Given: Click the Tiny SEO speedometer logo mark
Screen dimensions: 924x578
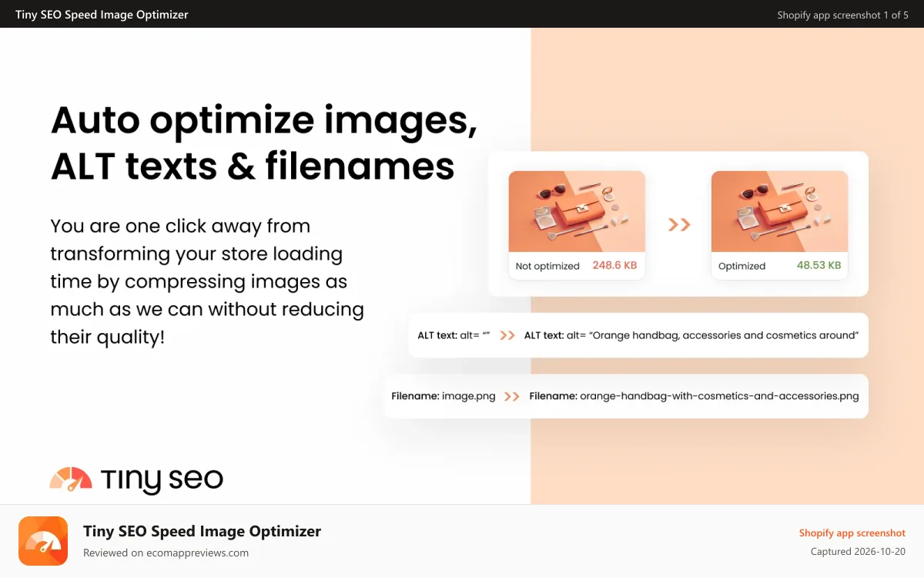Looking at the screenshot, I should pyautogui.click(x=71, y=479).
